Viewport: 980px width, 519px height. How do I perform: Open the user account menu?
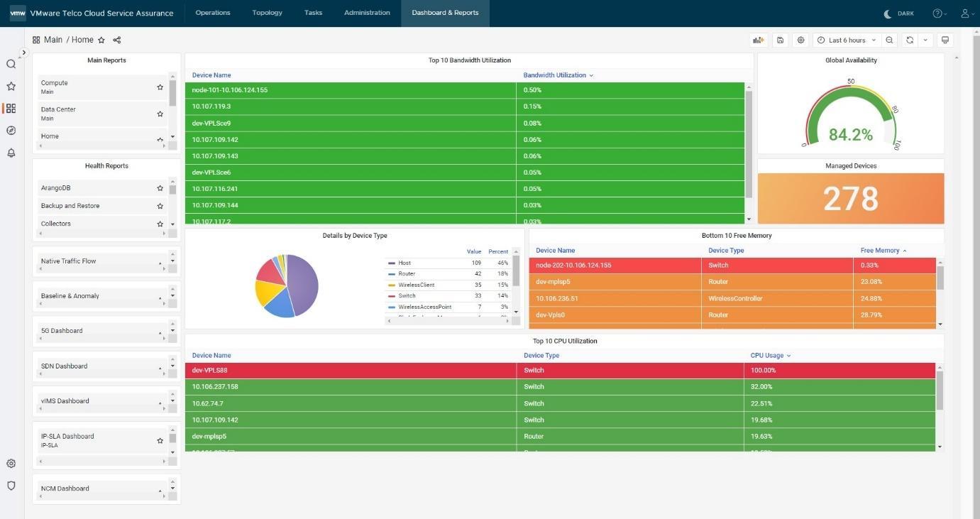(x=967, y=13)
